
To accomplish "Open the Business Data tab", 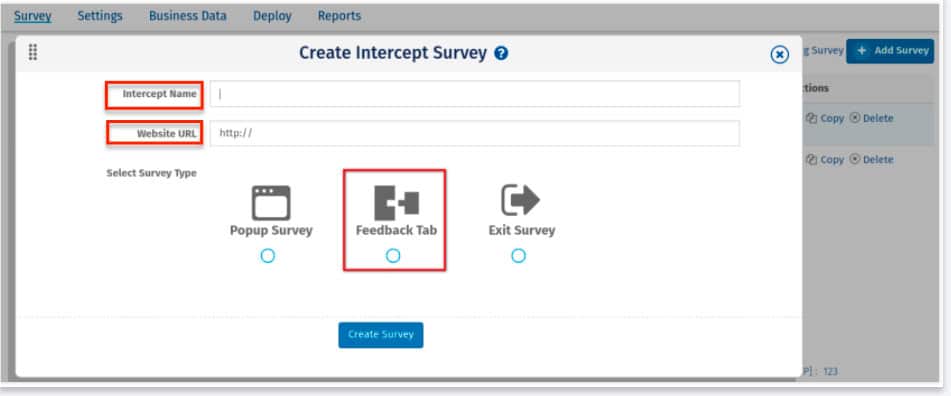I will (x=187, y=16).
